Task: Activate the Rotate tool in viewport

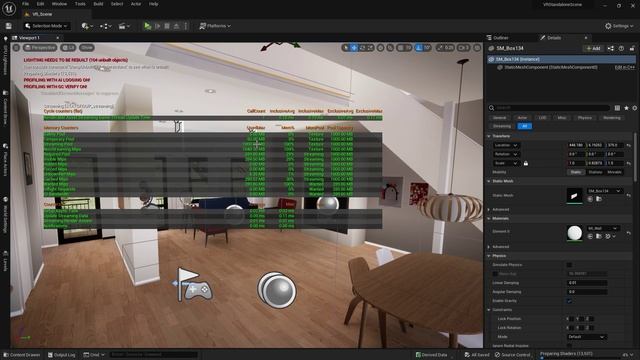Action: click(362, 48)
